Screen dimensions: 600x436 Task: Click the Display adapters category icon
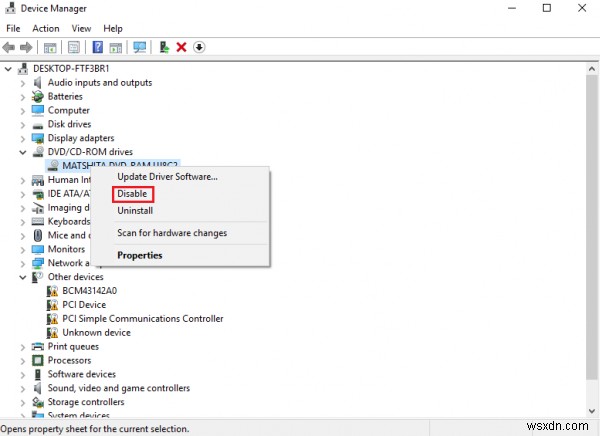point(38,138)
